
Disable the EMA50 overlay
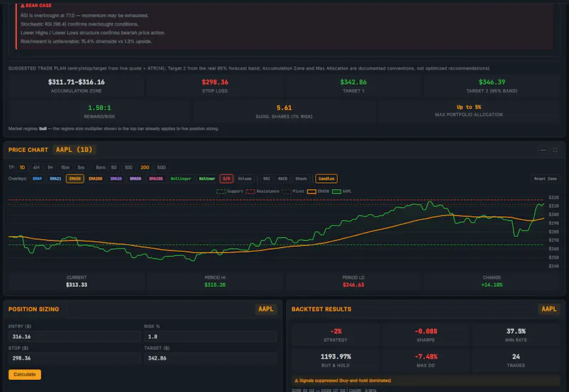point(75,179)
